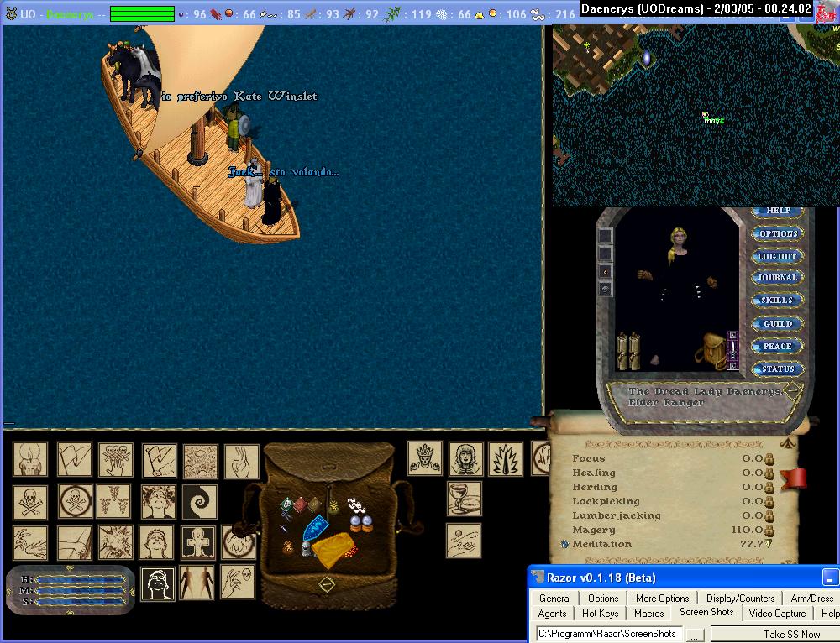Click the red flag on the skill scroll
840x643 pixels.
pyautogui.click(x=794, y=478)
